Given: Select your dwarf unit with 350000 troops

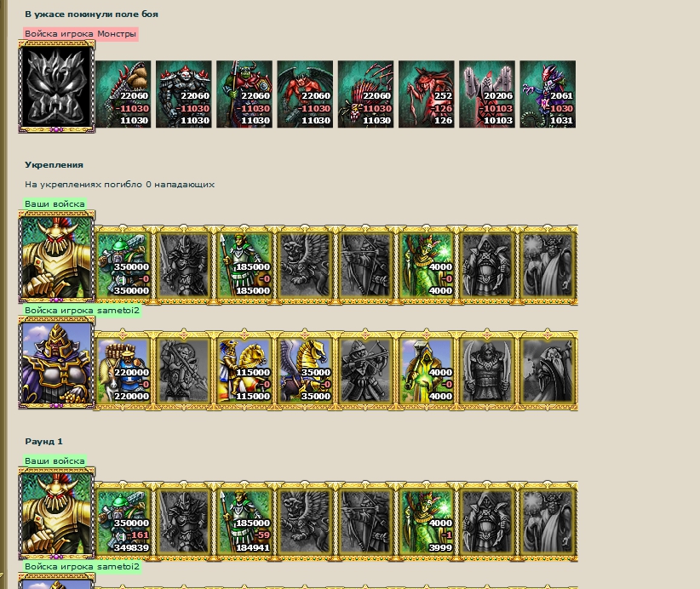Looking at the screenshot, I should coord(123,265).
